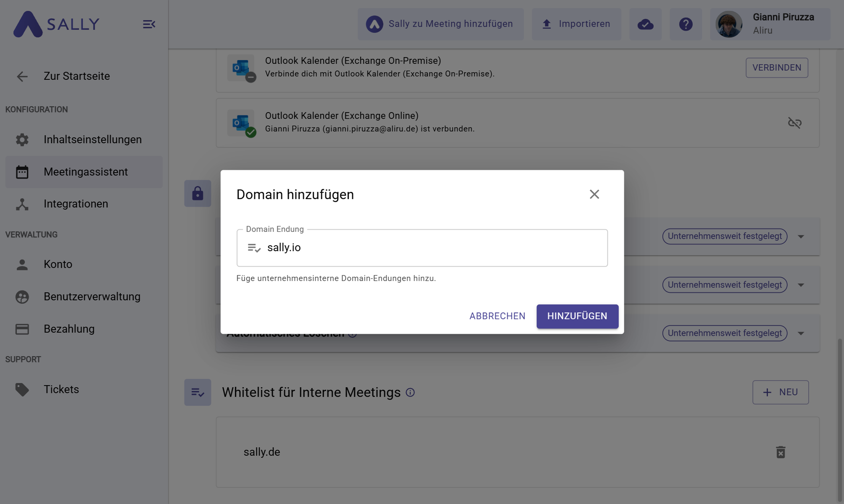Click the Konto person icon
The height and width of the screenshot is (504, 844).
(22, 265)
